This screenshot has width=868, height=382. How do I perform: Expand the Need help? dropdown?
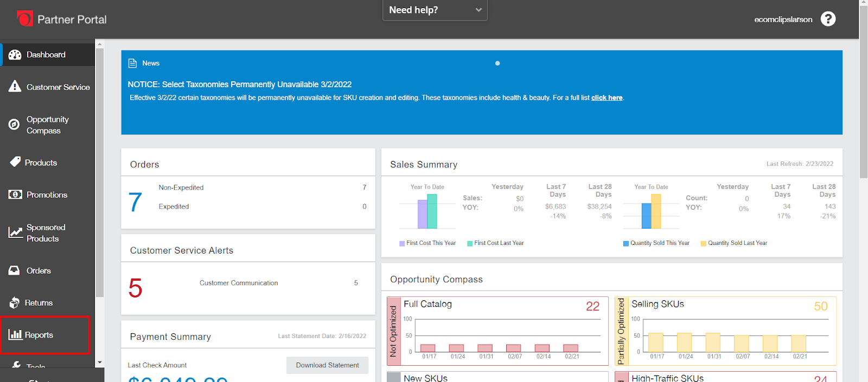coord(435,10)
